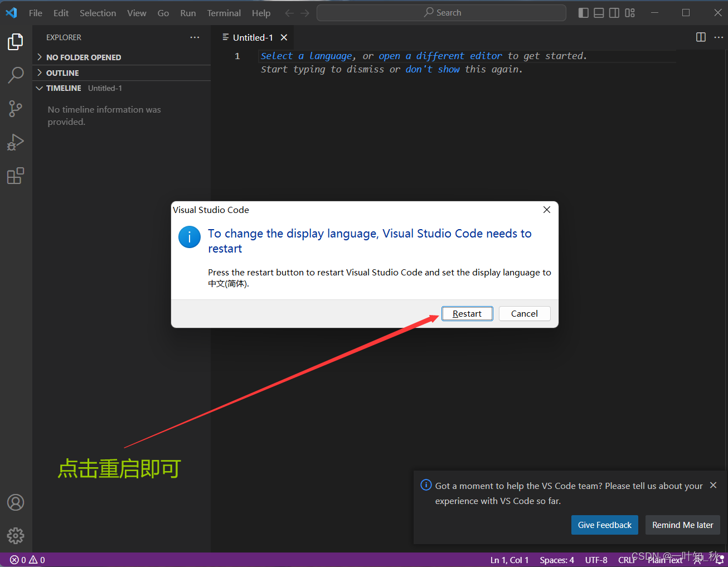Screen dimensions: 728x567
Task: Open Customize Layout icon
Action: (630, 13)
